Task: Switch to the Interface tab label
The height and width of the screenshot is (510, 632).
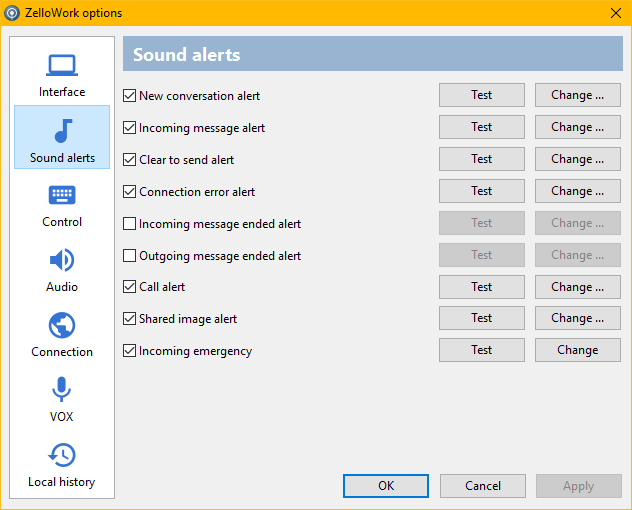Action: coord(62,92)
